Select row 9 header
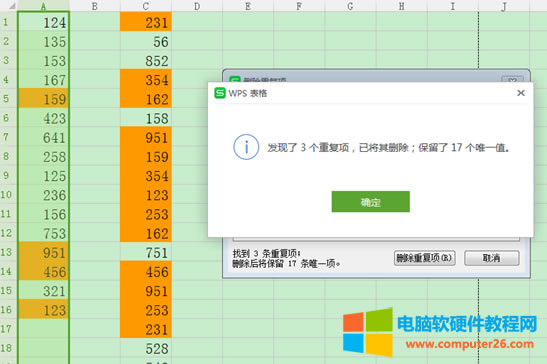 [8, 175]
